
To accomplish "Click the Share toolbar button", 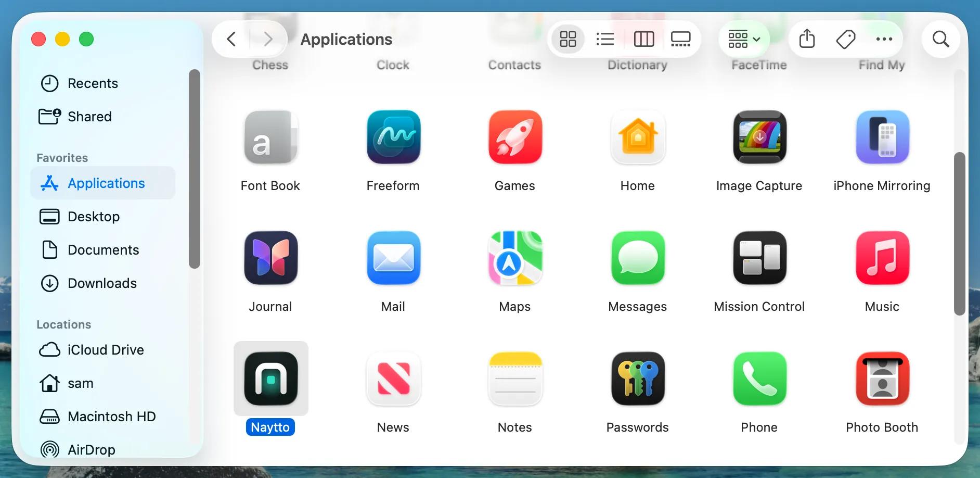I will (807, 39).
